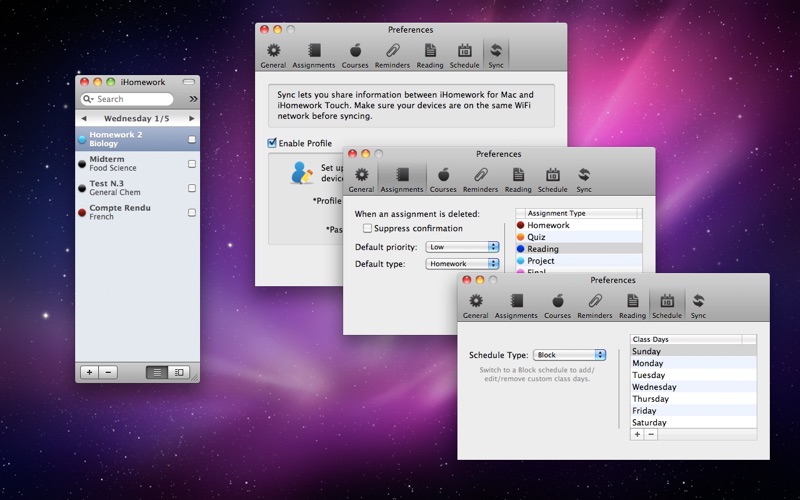Select Wednesday in Class Days list

coord(693,387)
